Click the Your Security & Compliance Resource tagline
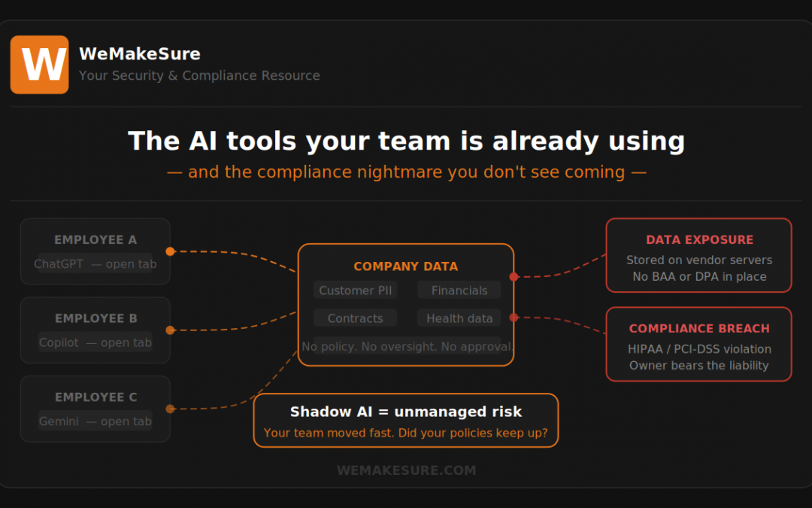The height and width of the screenshot is (508, 812). (199, 75)
